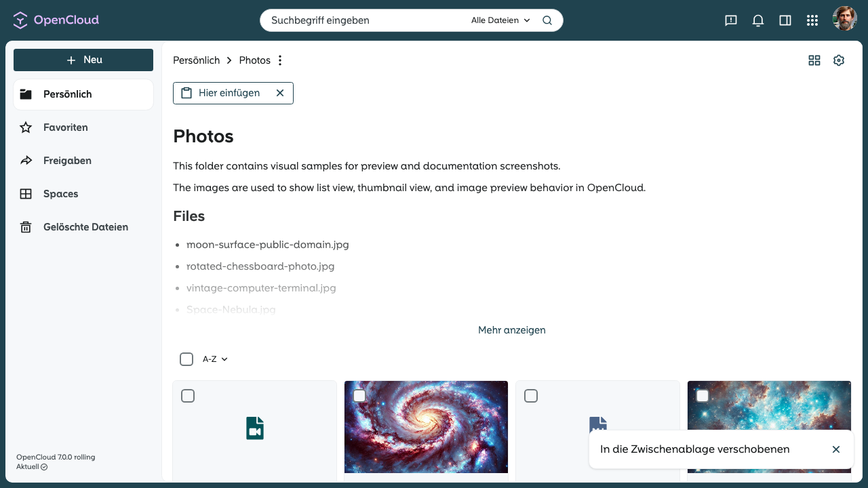Switch view mode with tiles icon
Image resolution: width=868 pixels, height=488 pixels.
[x=814, y=60]
